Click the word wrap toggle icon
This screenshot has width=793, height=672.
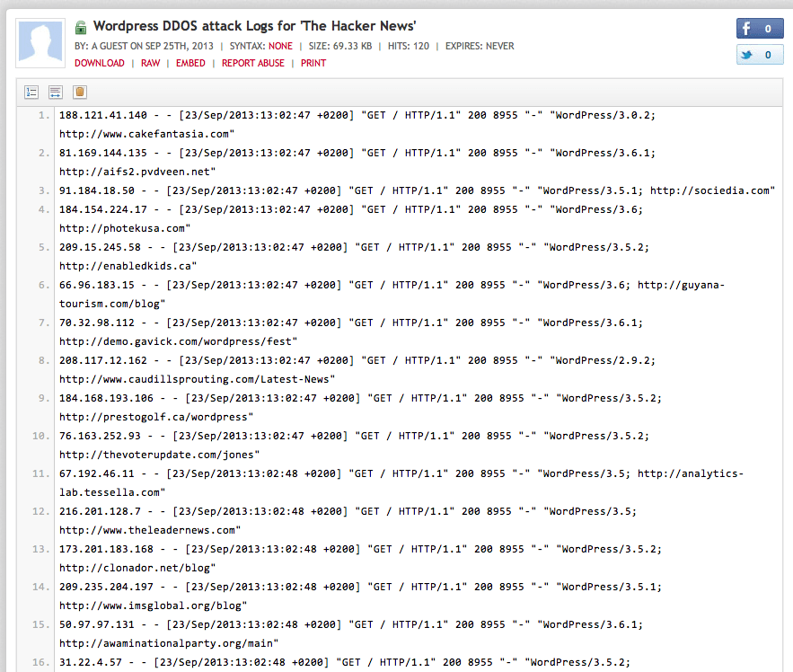[x=55, y=93]
